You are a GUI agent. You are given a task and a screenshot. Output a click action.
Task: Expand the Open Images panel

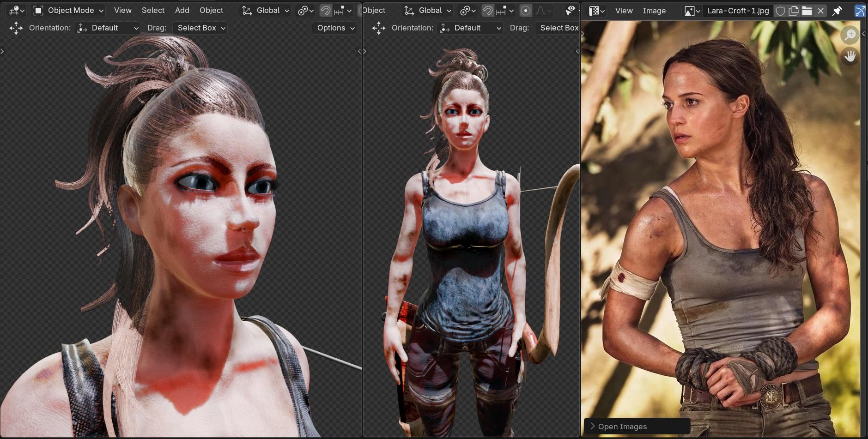[622, 427]
